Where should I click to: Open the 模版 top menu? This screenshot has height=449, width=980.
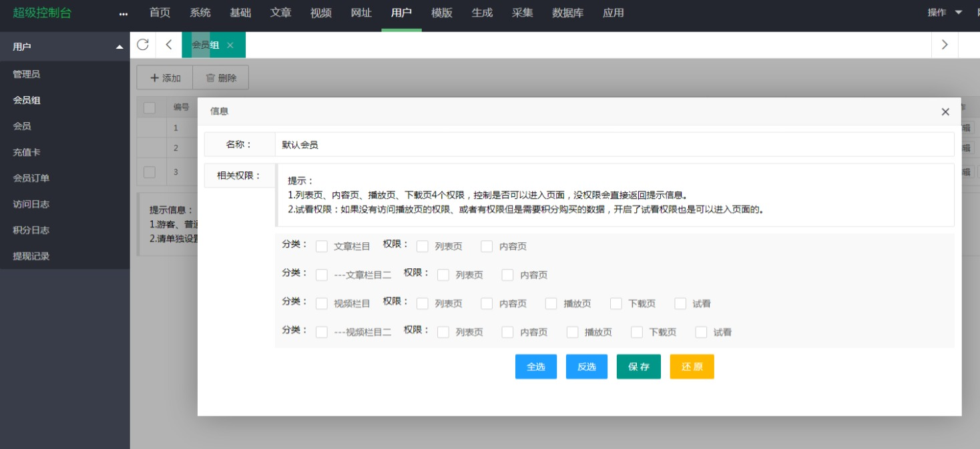tap(441, 13)
